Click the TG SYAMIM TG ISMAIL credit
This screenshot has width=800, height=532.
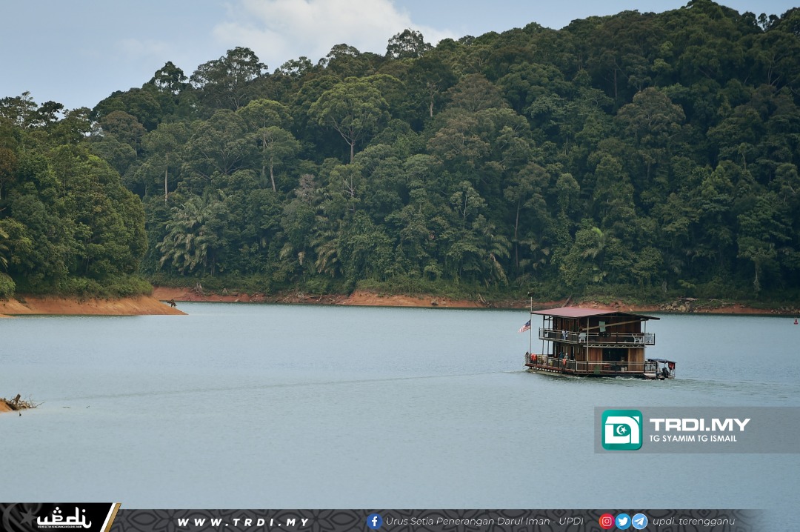pos(693,439)
